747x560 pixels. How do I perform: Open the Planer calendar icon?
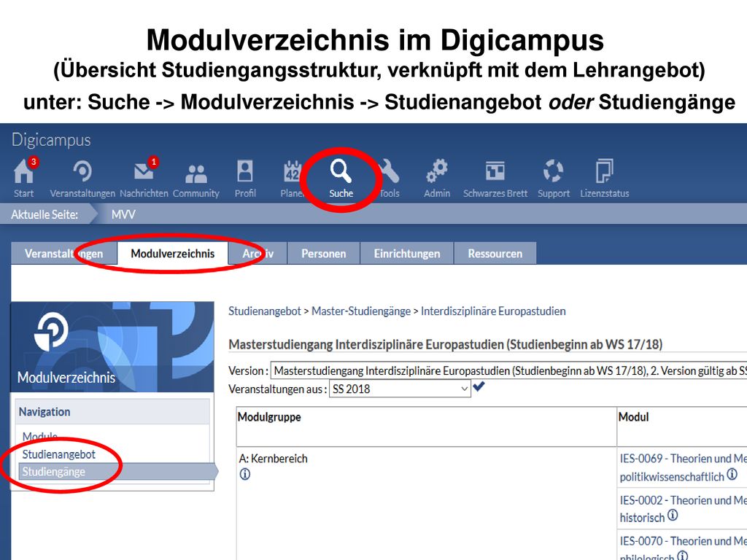292,171
